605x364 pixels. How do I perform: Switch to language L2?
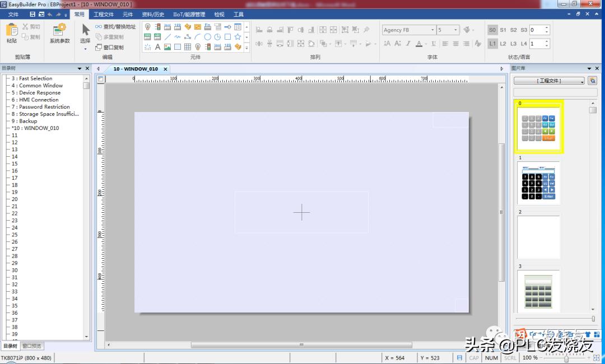tap(503, 44)
